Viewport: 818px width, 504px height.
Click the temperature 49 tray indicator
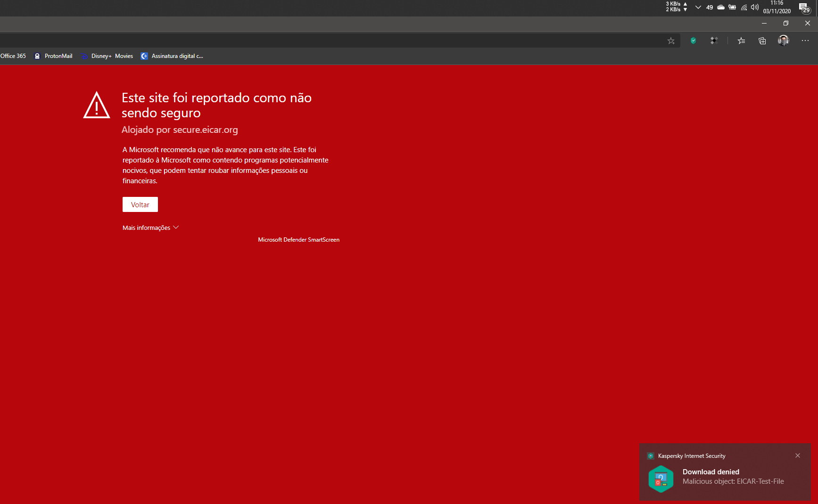pos(710,7)
